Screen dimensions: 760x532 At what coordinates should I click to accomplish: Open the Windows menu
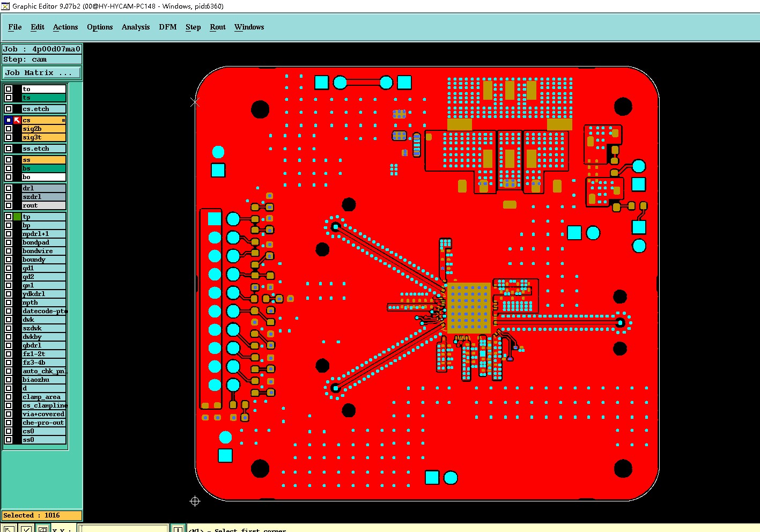coord(249,27)
